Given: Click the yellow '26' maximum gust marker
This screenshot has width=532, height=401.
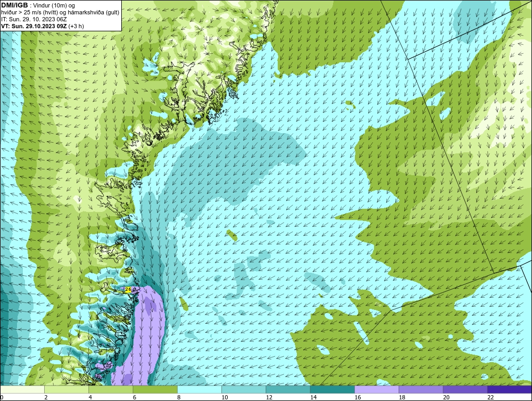Looking at the screenshot, I should pos(128,289).
